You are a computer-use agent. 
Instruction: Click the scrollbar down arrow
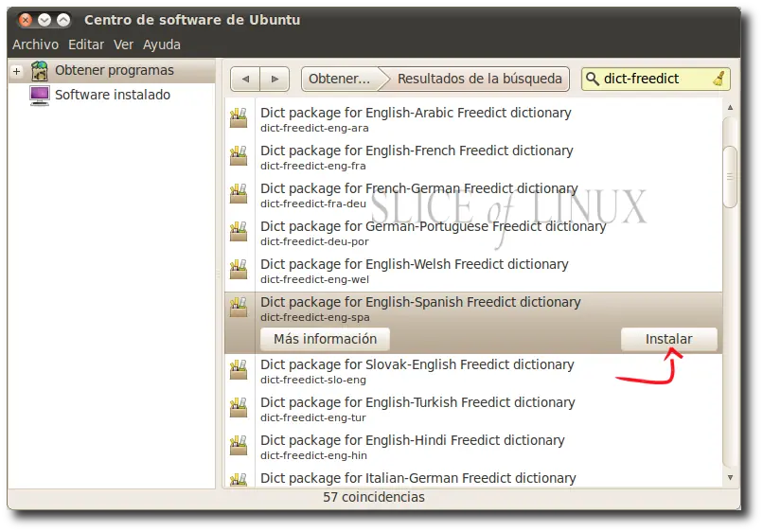point(730,478)
